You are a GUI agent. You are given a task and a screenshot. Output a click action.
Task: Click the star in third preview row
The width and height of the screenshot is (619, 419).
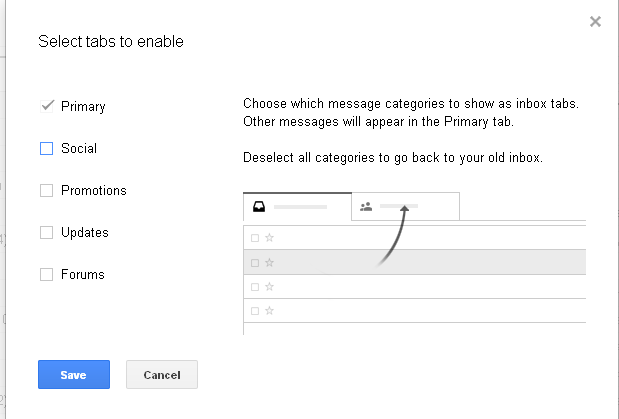(x=269, y=287)
